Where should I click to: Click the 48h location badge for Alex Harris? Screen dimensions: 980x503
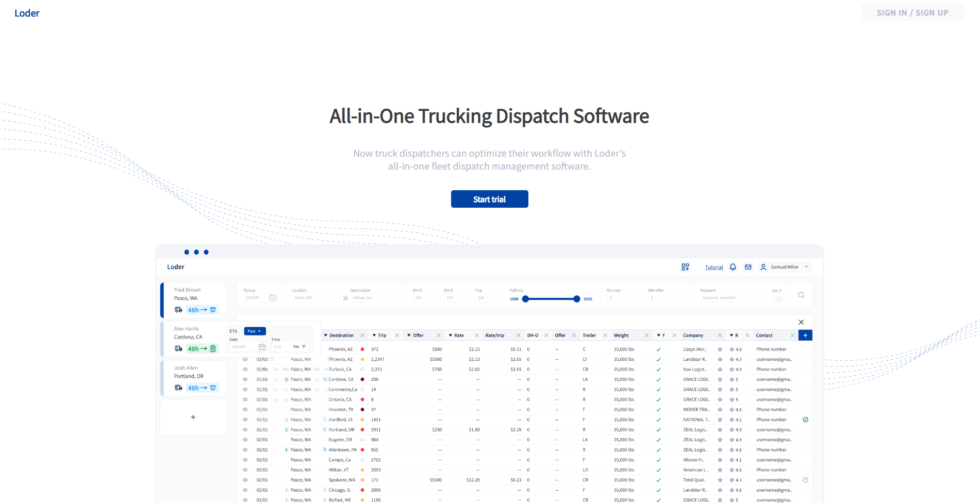coord(202,349)
